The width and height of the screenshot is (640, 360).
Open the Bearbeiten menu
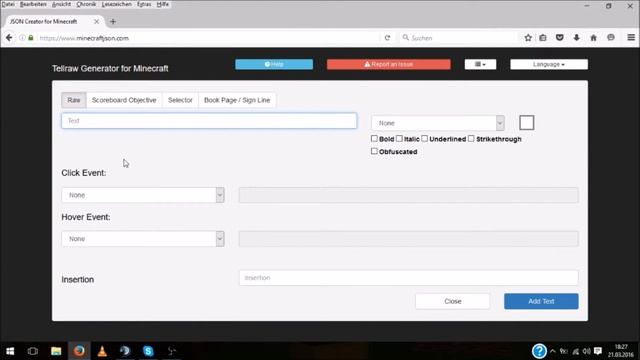tap(33, 4)
